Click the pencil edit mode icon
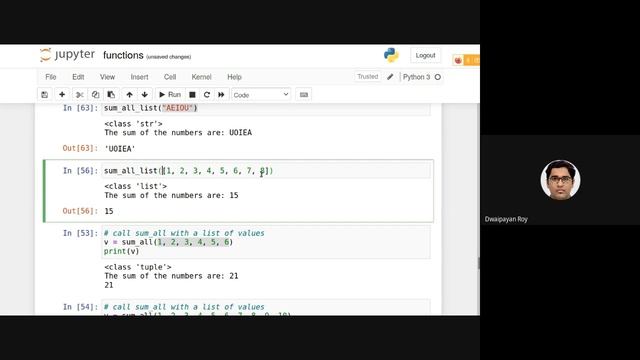The height and width of the screenshot is (360, 640). 390,77
